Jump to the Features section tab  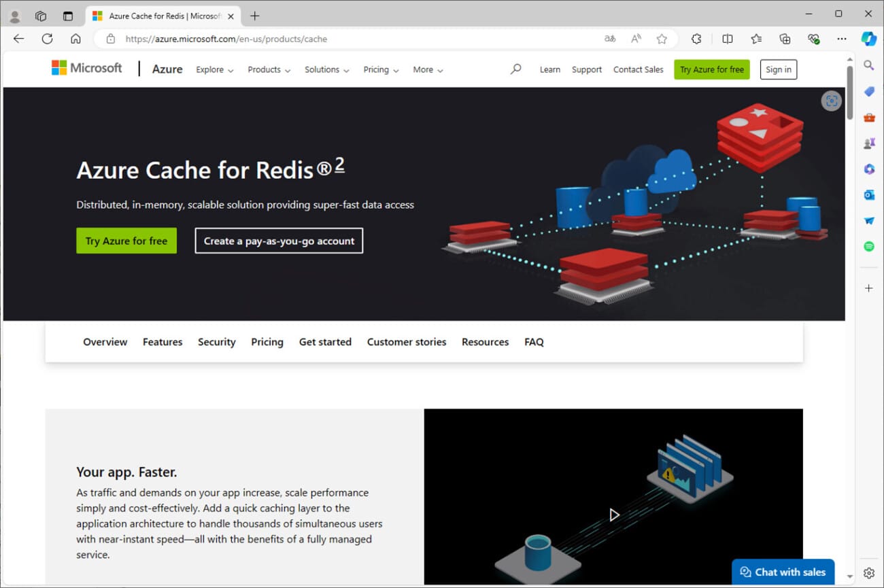tap(163, 342)
